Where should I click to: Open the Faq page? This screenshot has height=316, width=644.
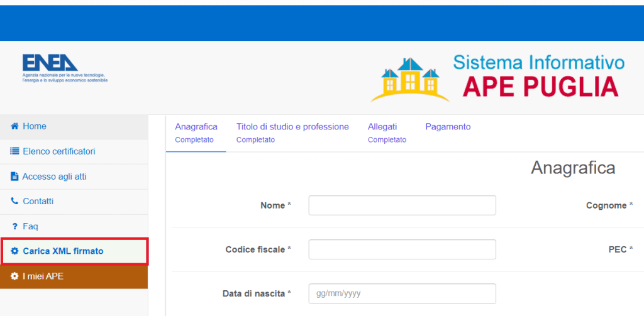tap(74, 227)
